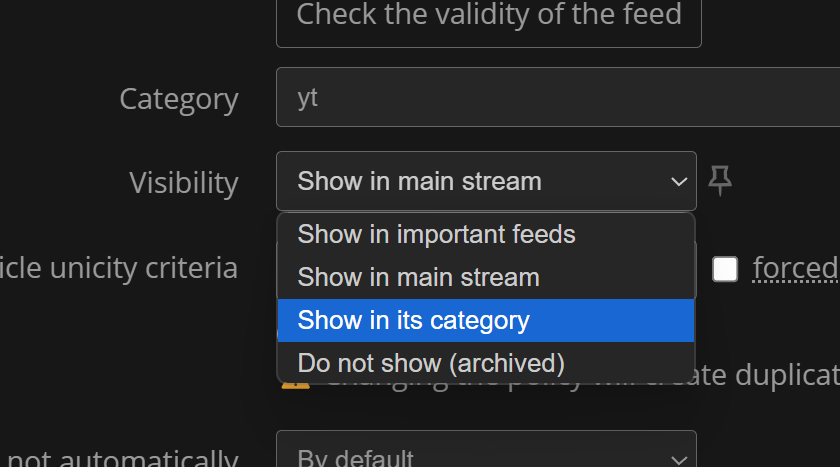Viewport: 840px width, 467px height.
Task: Click the Category label
Action: pos(179,100)
